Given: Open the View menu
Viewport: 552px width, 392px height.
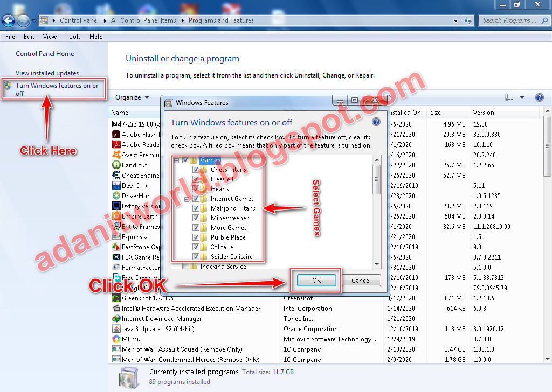Looking at the screenshot, I should [x=50, y=37].
